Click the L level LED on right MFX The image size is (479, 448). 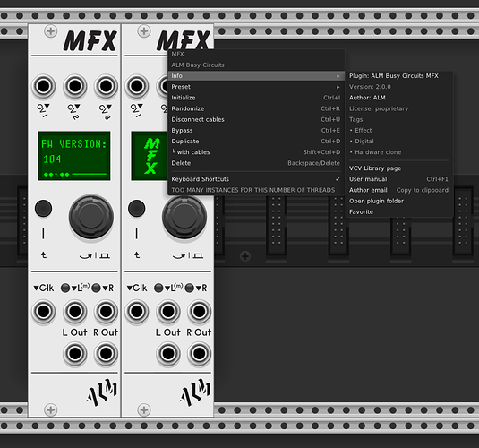coord(158,288)
